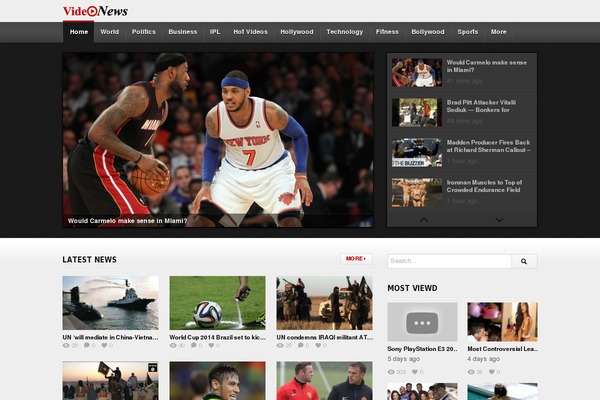Open the Most Controversial Lea.. thumbnail
This screenshot has width=600, height=400.
point(502,322)
